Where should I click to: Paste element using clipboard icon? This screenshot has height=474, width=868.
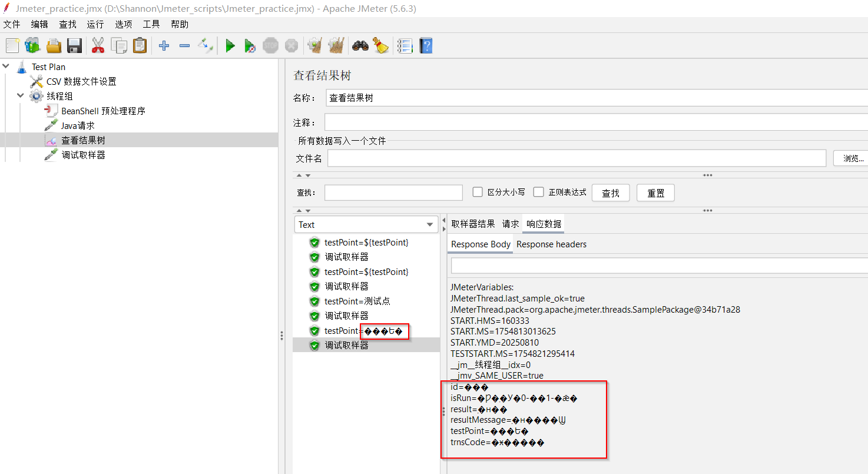(x=140, y=45)
